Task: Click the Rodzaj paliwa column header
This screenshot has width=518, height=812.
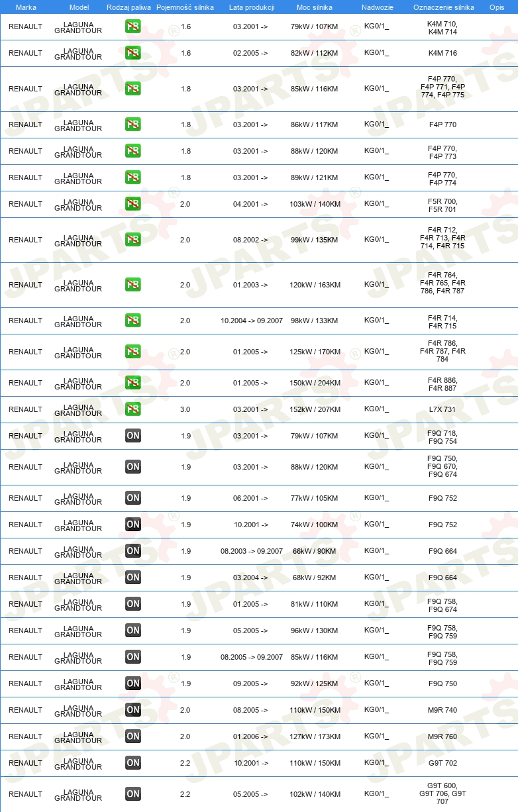Action: tap(129, 7)
